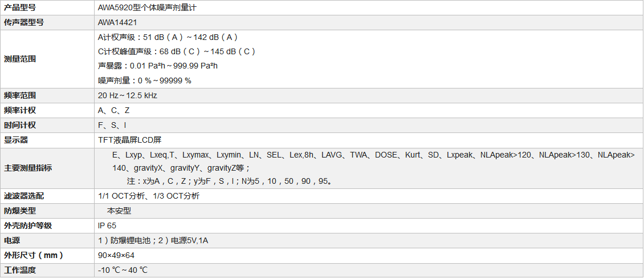
Task: Click the power supply value with 5V,1A
Action: 153,240
